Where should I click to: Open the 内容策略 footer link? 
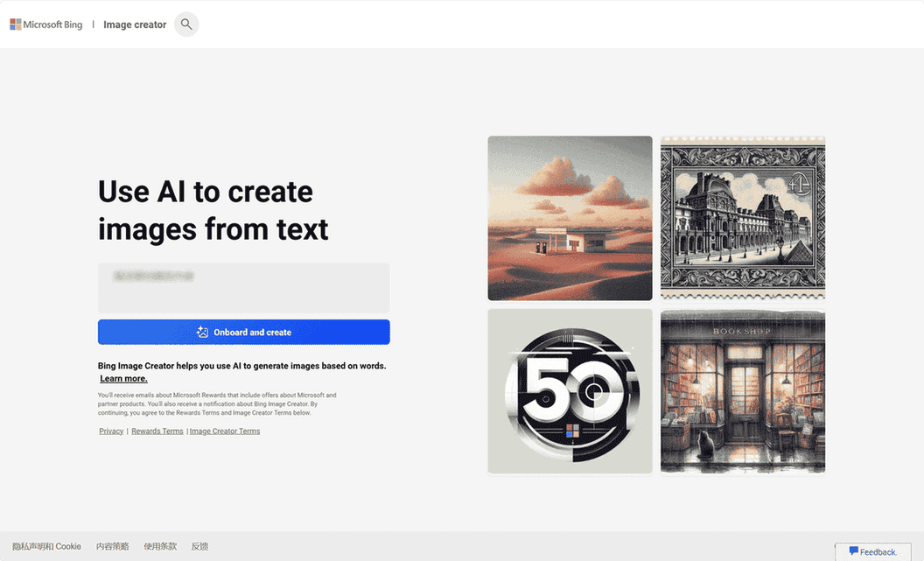[x=112, y=546]
